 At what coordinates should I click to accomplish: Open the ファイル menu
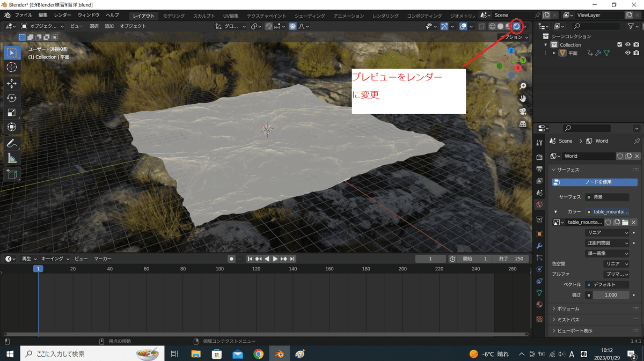[23, 15]
